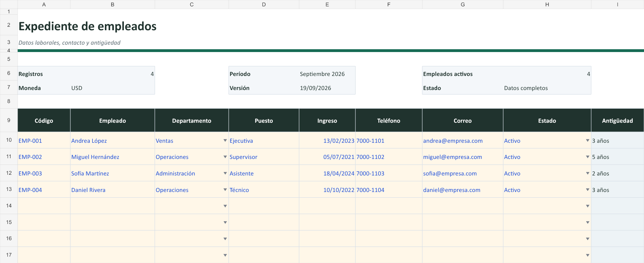
Task: Open Departamento dropdown for Andrea López
Action: (225, 140)
